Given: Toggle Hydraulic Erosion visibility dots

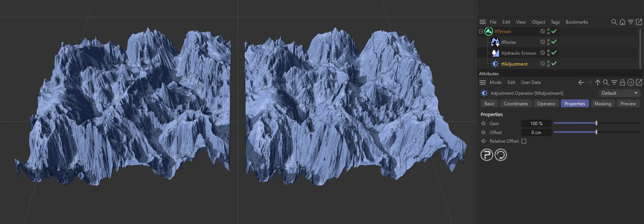Looking at the screenshot, I should click(x=548, y=53).
